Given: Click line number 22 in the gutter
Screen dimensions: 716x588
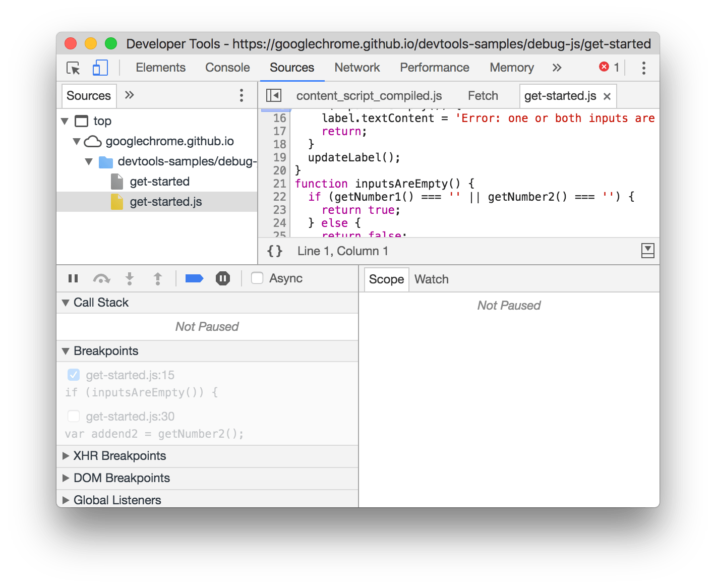Looking at the screenshot, I should coord(279,197).
